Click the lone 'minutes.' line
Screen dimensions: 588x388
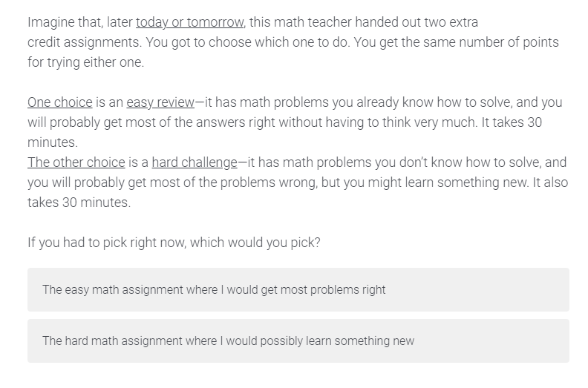coord(53,142)
